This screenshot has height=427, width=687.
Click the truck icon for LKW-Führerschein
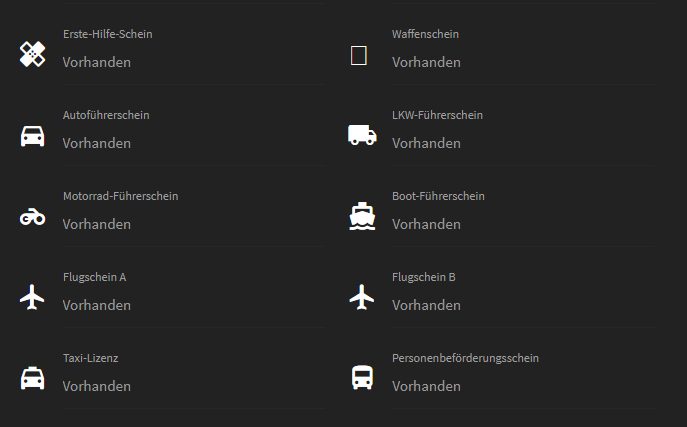[x=362, y=135]
